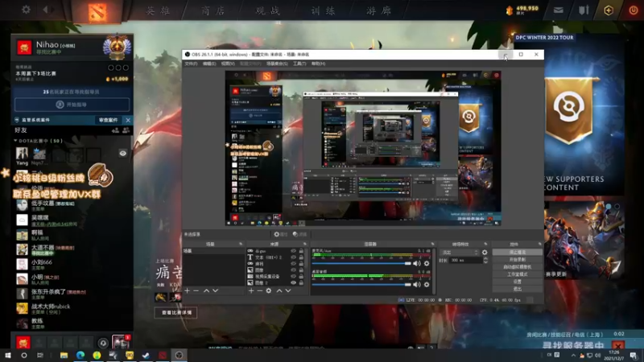
Task: Click the rank medal badge
Action: (117, 47)
